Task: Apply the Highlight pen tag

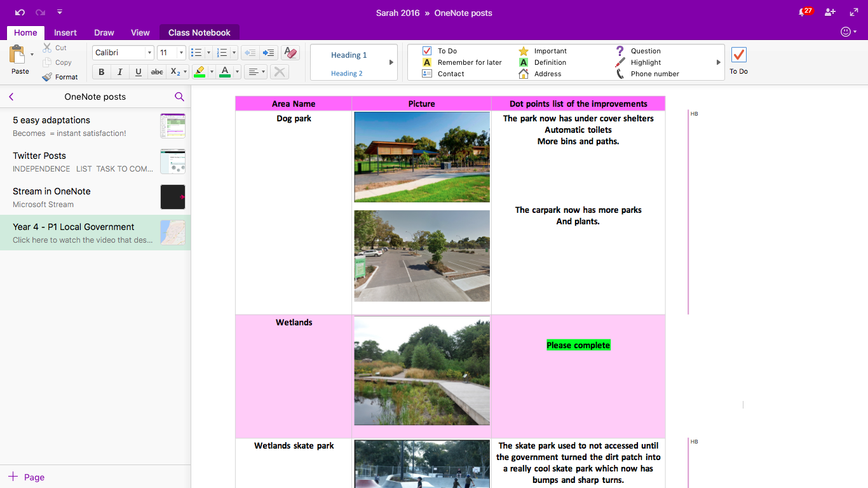Action: 639,62
